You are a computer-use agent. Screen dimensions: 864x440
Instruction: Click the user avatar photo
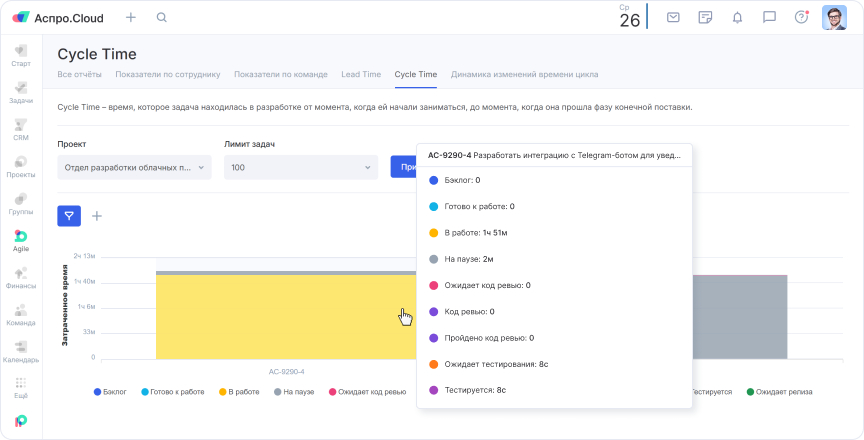click(x=834, y=18)
